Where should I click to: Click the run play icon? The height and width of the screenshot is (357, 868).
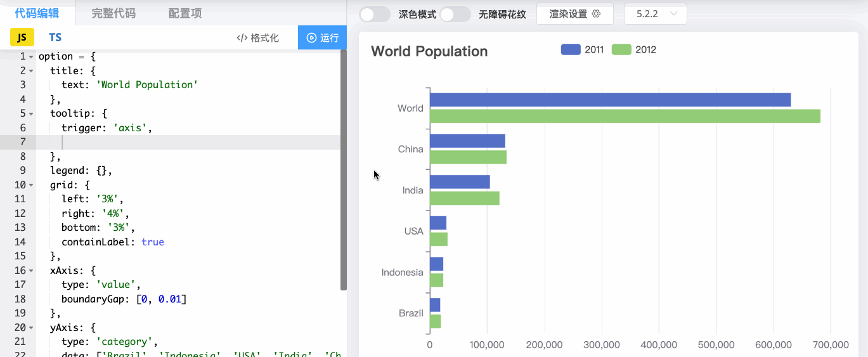[311, 38]
